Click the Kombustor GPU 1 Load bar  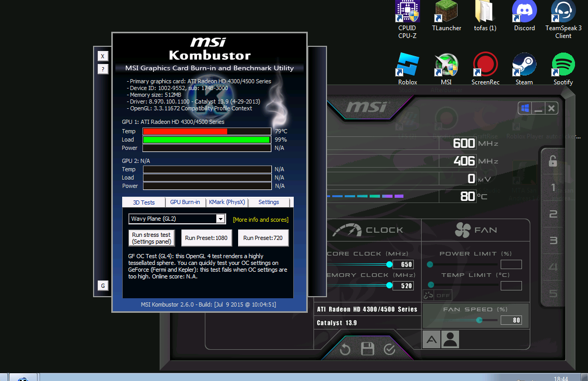tap(206, 139)
